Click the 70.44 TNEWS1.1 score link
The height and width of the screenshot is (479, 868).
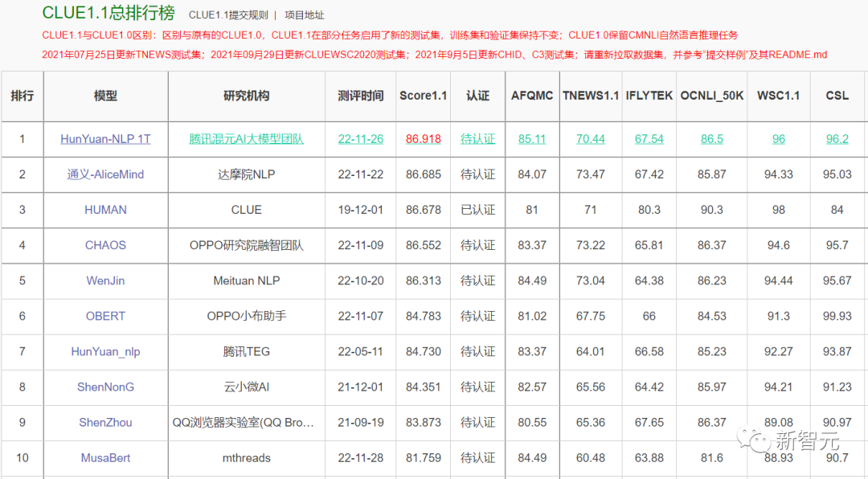point(590,139)
